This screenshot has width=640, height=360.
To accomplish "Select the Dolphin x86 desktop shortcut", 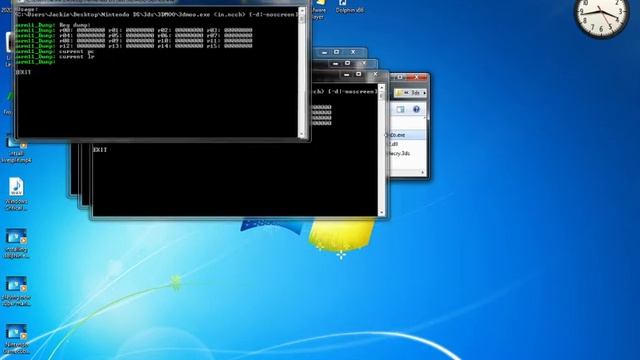I will (349, 6).
